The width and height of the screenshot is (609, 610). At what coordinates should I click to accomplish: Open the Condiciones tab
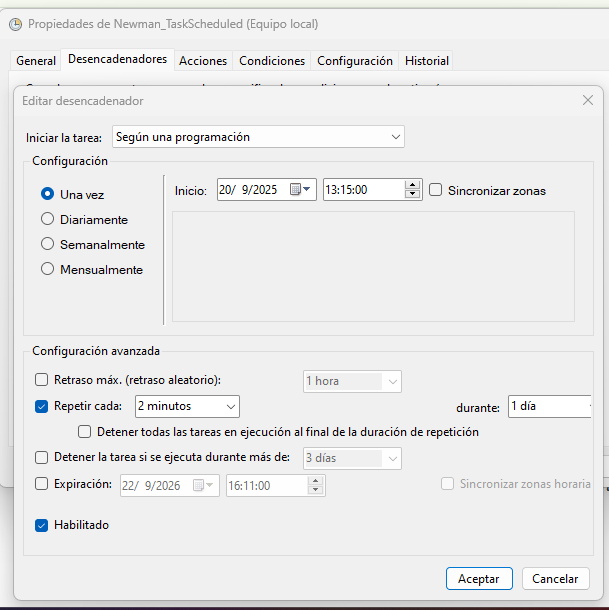coord(272,61)
